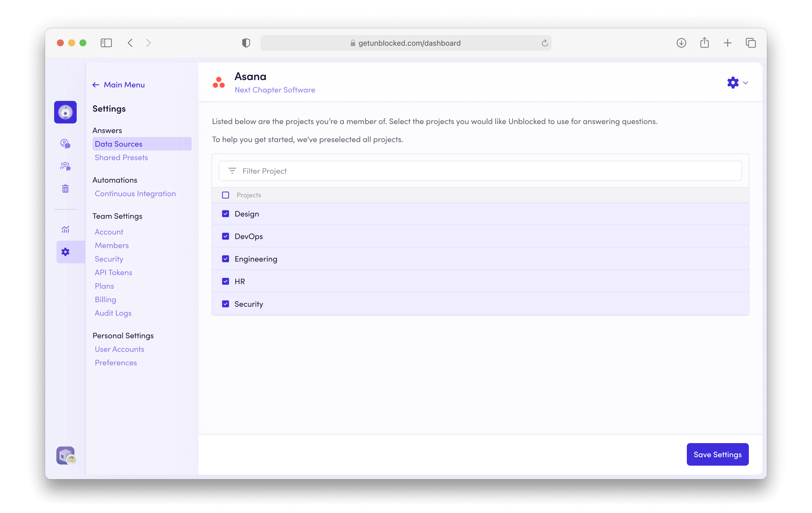This screenshot has width=812, height=513.
Task: Click the trash icon in sidebar
Action: pos(65,189)
